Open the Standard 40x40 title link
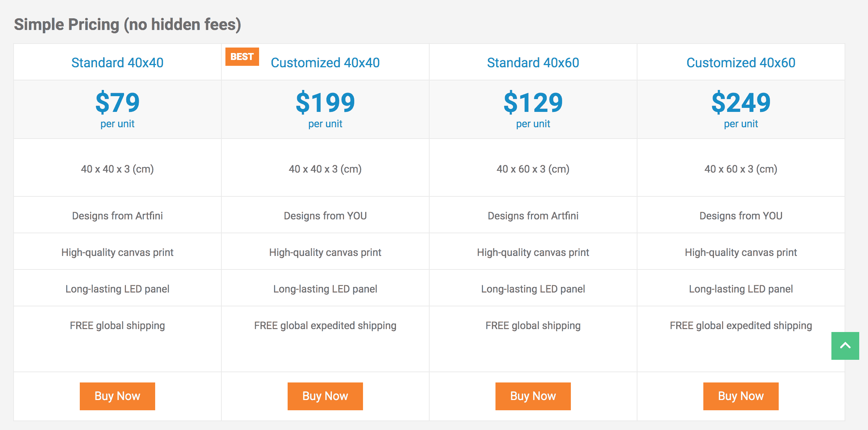 pyautogui.click(x=117, y=63)
